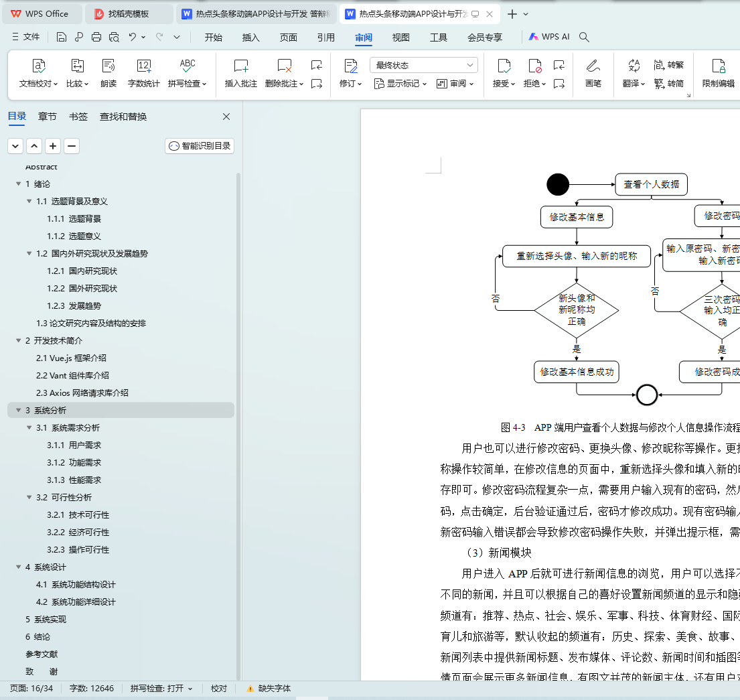Click the print preview icon

[114, 38]
